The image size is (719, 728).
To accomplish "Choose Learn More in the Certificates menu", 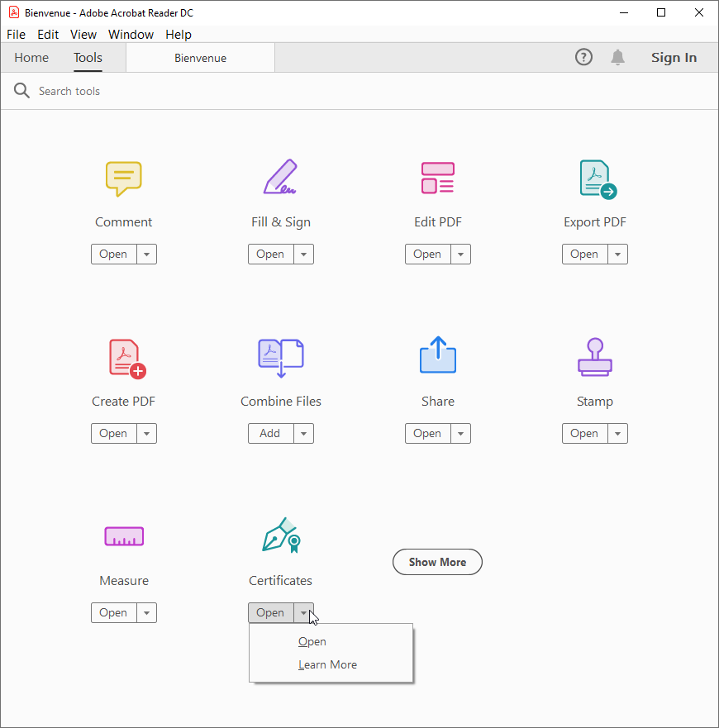I will pos(327,664).
